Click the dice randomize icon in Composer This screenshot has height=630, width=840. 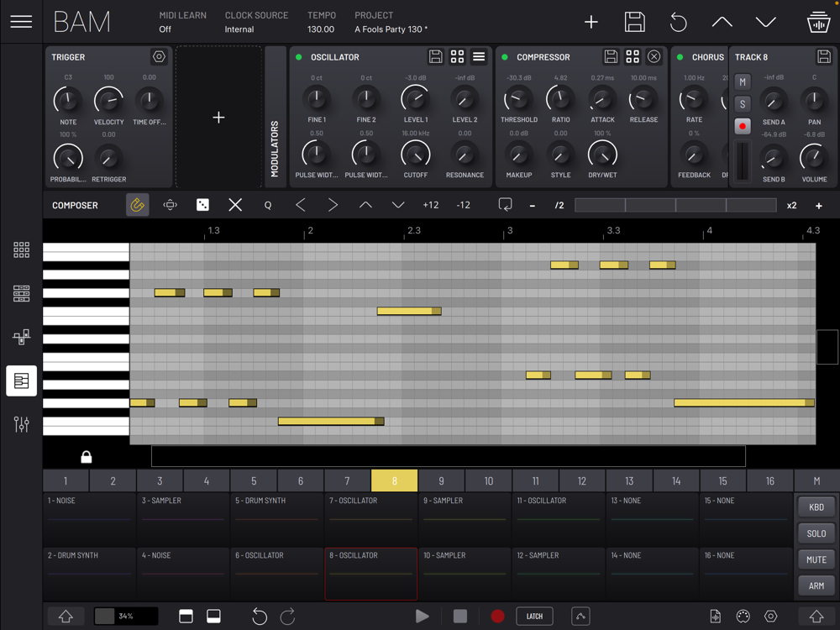tap(202, 205)
